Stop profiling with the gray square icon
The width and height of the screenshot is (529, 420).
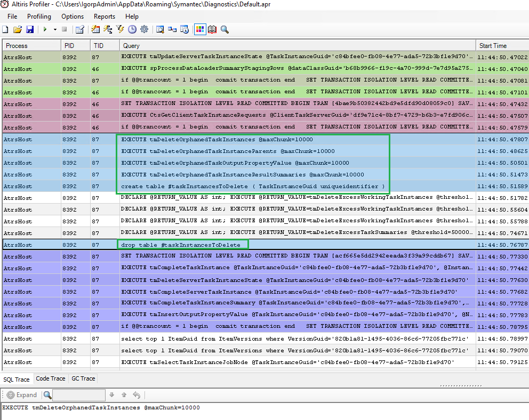(x=65, y=30)
